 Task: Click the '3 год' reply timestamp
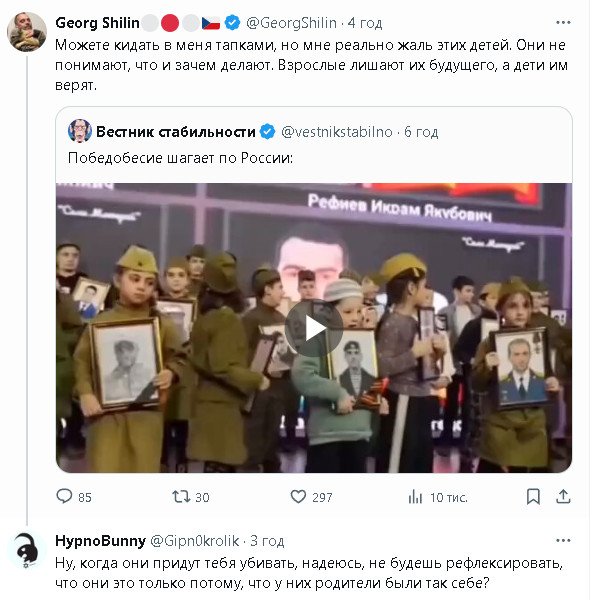click(267, 541)
